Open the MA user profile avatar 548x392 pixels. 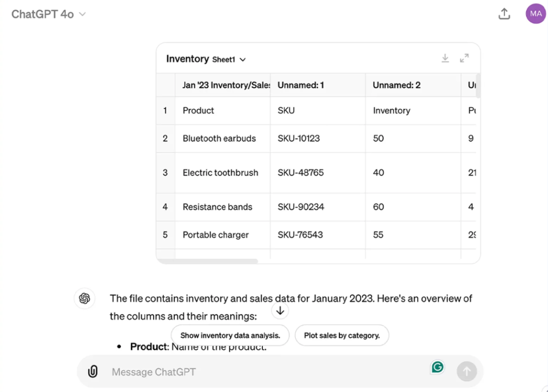click(535, 14)
